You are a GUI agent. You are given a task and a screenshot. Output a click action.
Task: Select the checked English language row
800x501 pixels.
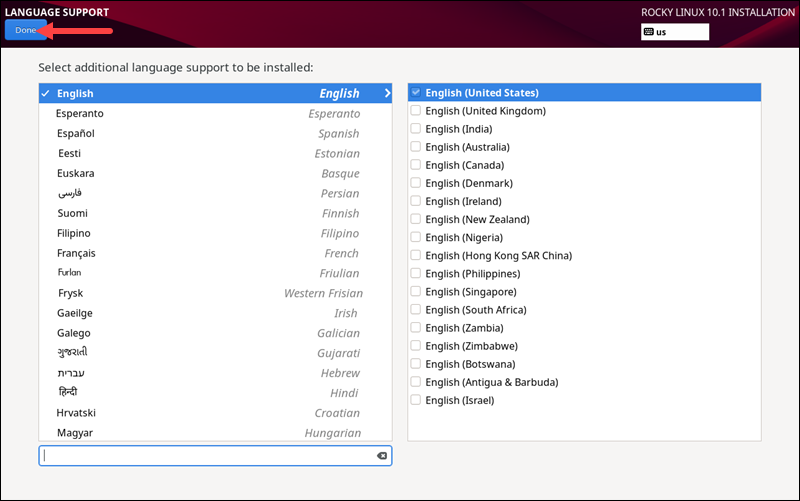point(215,93)
